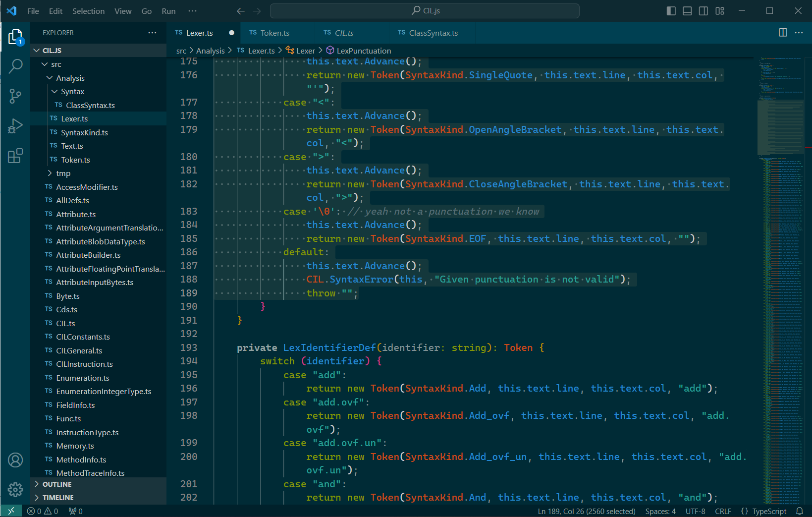Screen dimensions: 812x517
Task: Open the Manage gear menu
Action: pos(15,490)
